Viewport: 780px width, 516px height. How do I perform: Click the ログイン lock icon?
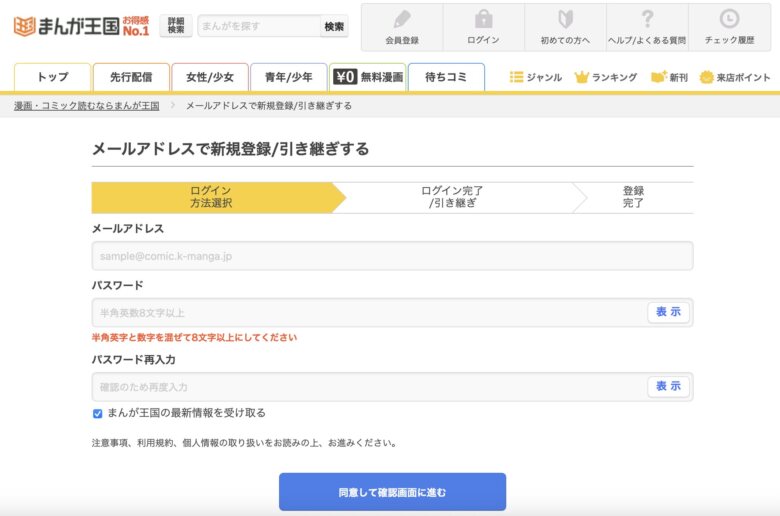tap(483, 19)
